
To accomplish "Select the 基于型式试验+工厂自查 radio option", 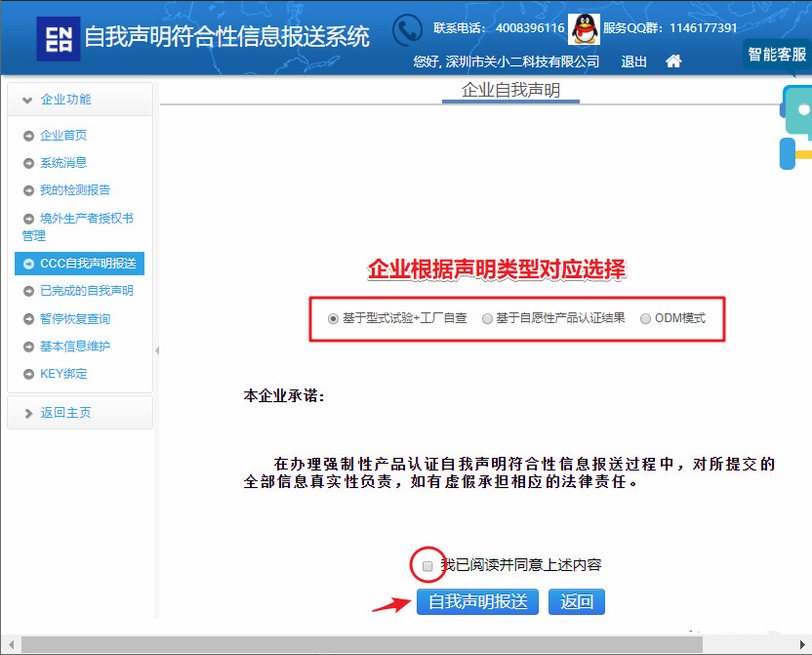I will pos(334,318).
